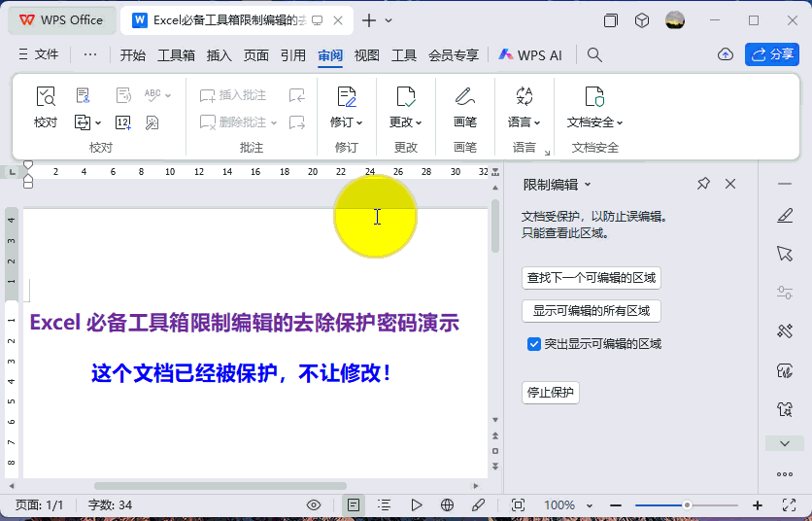This screenshot has height=521, width=812.
Task: Open the search magnifier icon in ribbon
Action: (595, 55)
